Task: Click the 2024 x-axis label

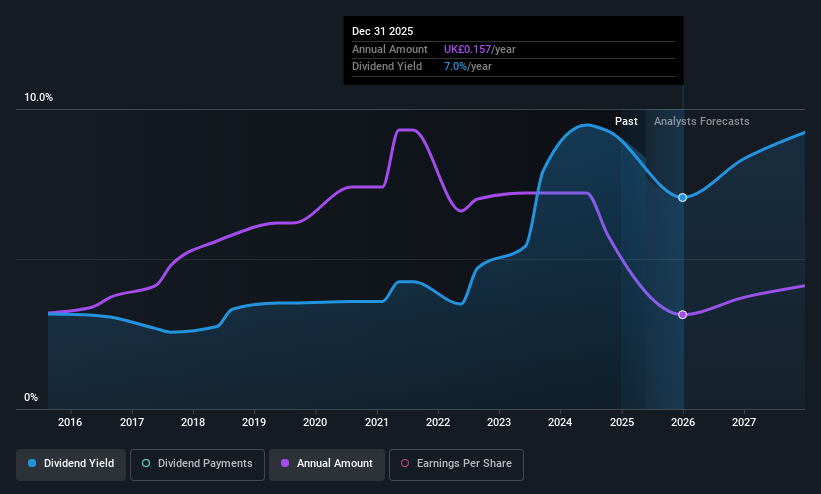Action: click(x=560, y=422)
